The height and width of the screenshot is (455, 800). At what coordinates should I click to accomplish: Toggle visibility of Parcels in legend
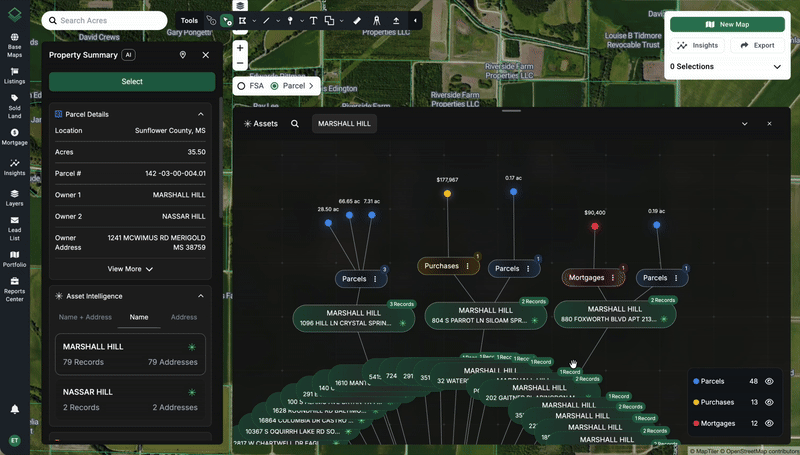click(x=770, y=381)
